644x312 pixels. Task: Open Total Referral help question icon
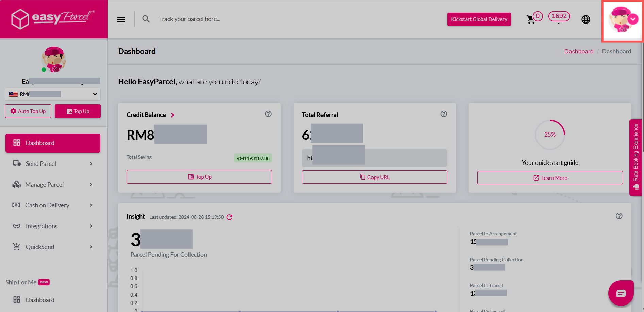coord(444,114)
